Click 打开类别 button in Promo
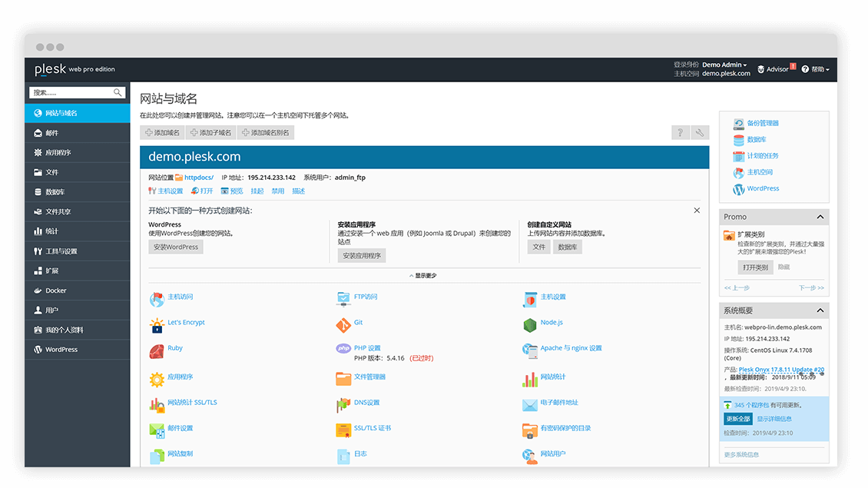The height and width of the screenshot is (488, 868). [x=756, y=267]
